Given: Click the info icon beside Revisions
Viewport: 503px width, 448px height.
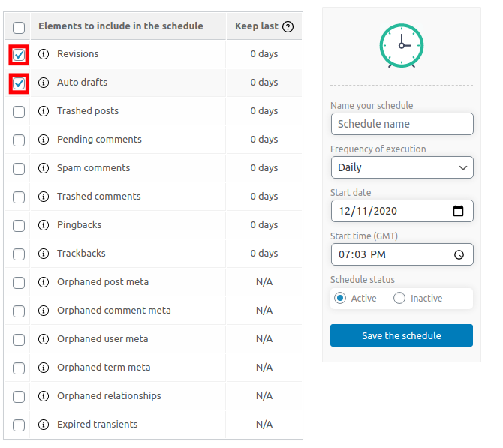Looking at the screenshot, I should 44,54.
